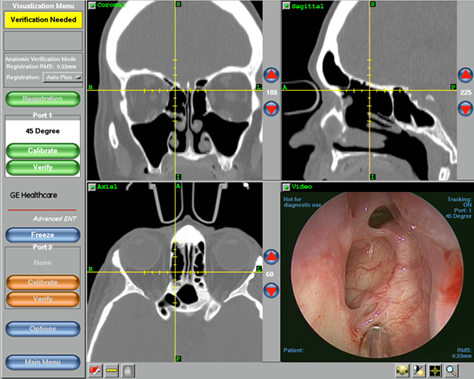Verify the Port 2 instrument

point(43,299)
